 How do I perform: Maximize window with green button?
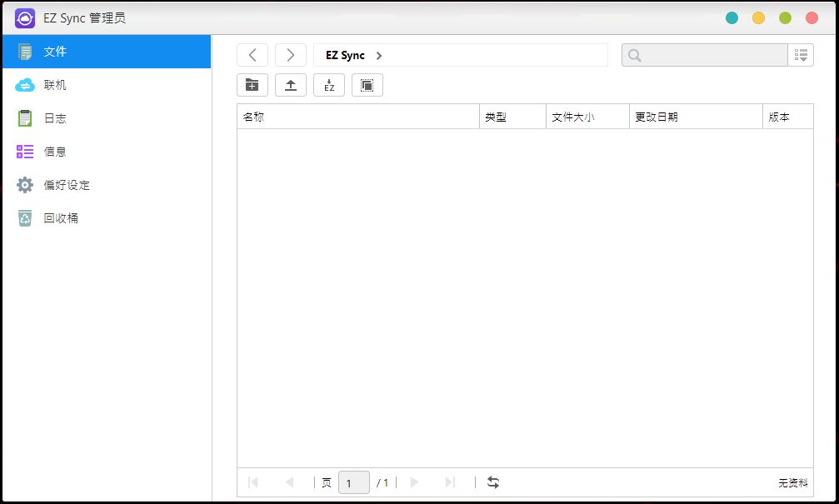[785, 18]
